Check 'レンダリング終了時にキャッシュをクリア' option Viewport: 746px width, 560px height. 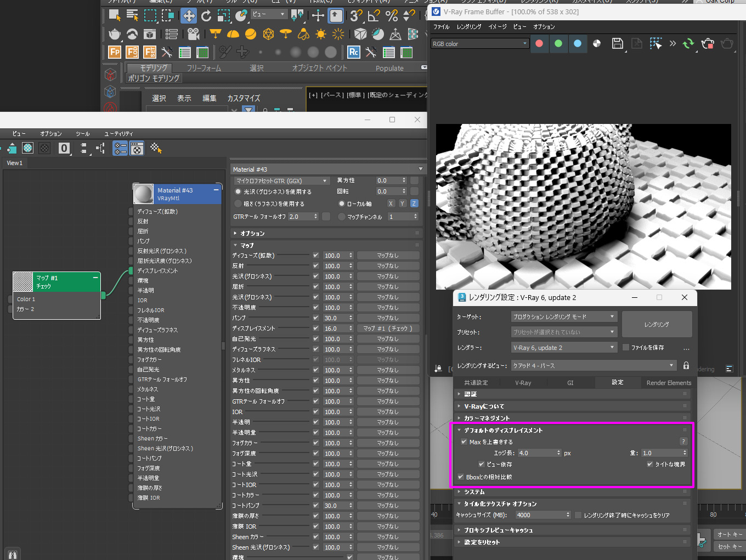578,515
